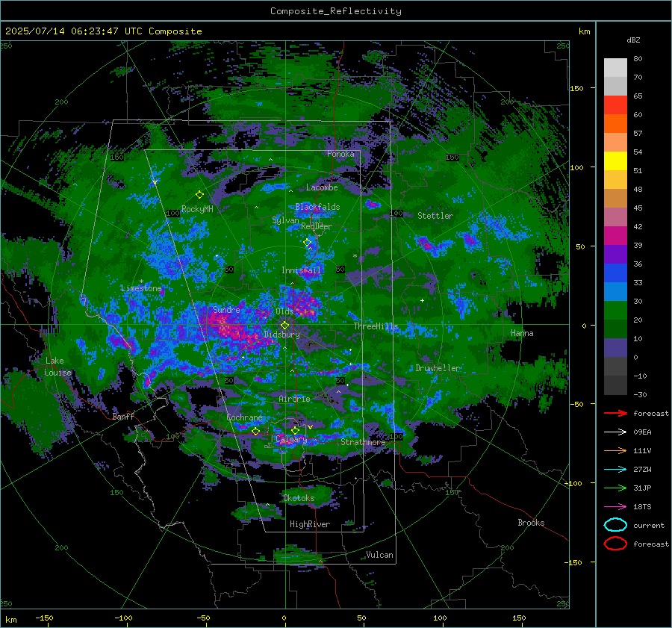Viewport: 672px width, 628px height.
Task: Select the Sylvan map label
Action: tap(285, 220)
